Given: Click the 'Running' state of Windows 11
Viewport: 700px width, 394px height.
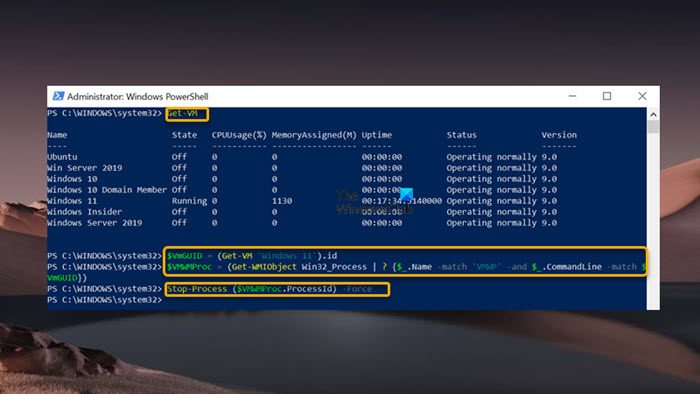Looking at the screenshot, I should (189, 201).
